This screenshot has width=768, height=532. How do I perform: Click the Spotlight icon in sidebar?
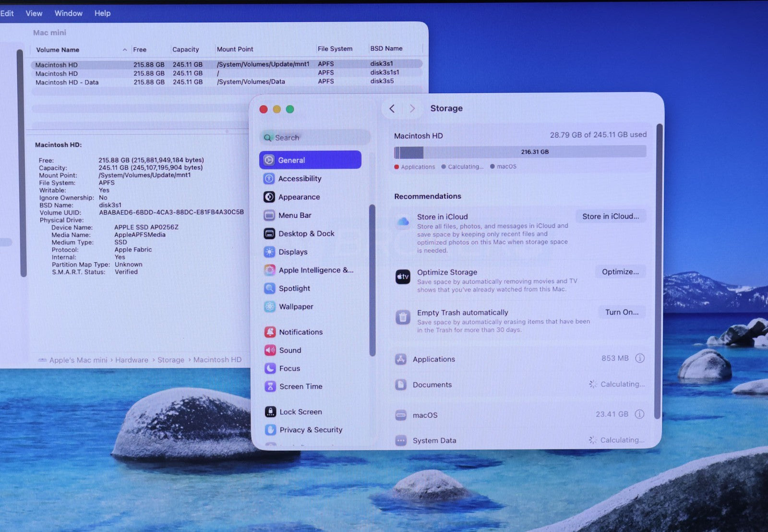(x=269, y=289)
